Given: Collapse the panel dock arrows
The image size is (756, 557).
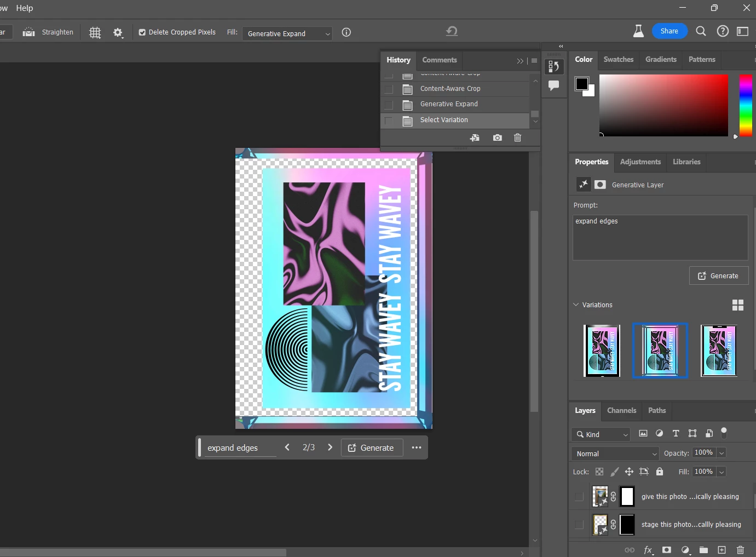Looking at the screenshot, I should click(x=561, y=47).
